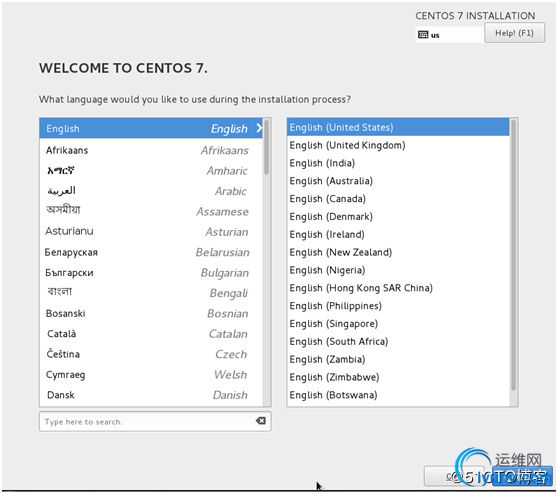Viewport: 558px width, 494px height.
Task: Click the keyboard layout icon next to us
Action: [423, 35]
